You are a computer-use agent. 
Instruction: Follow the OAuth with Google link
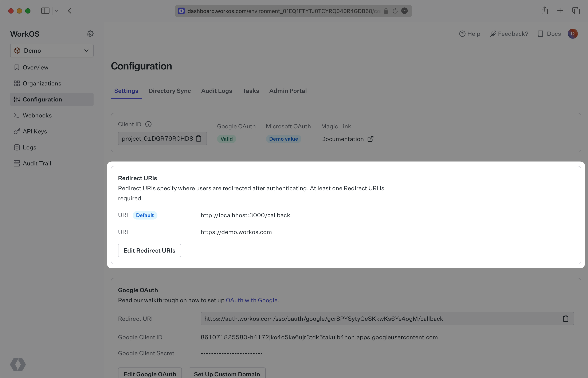pos(251,300)
